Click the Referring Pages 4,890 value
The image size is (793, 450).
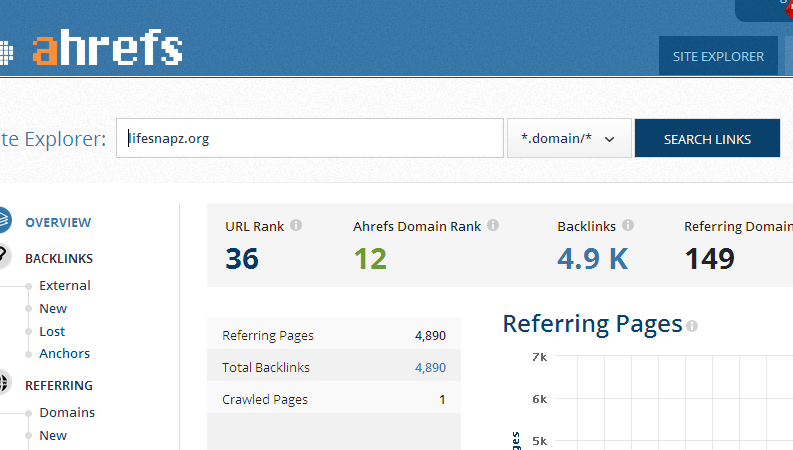430,336
